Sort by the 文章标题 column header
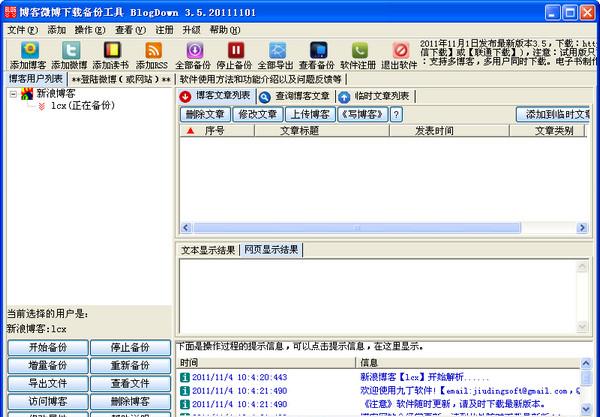The width and height of the screenshot is (600, 417). tap(322, 131)
